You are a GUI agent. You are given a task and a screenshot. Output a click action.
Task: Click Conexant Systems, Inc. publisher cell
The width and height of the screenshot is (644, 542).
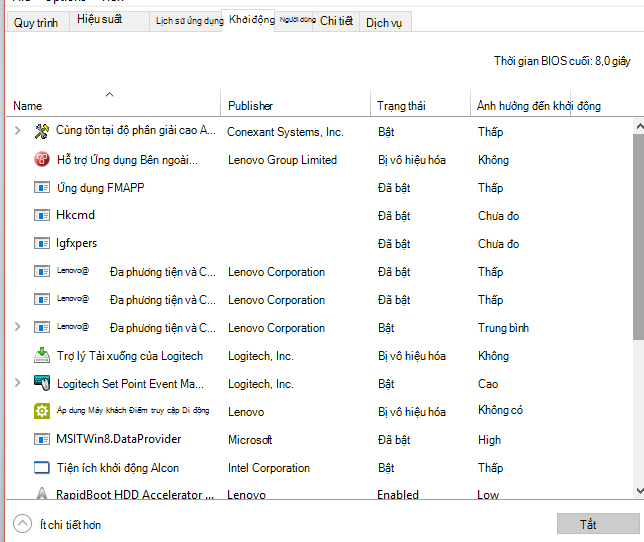pos(285,132)
